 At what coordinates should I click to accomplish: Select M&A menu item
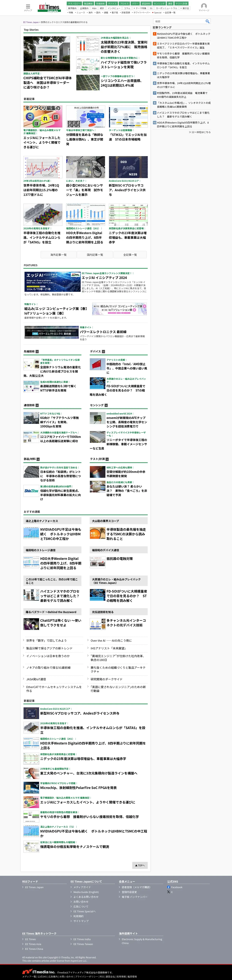[x=94, y=8]
